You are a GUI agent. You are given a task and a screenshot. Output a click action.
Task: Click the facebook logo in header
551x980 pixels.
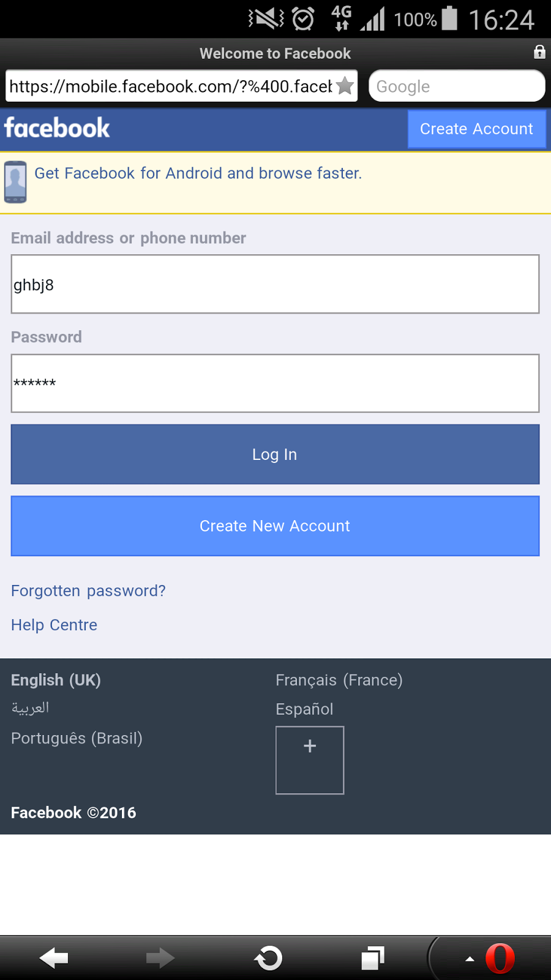(x=57, y=129)
